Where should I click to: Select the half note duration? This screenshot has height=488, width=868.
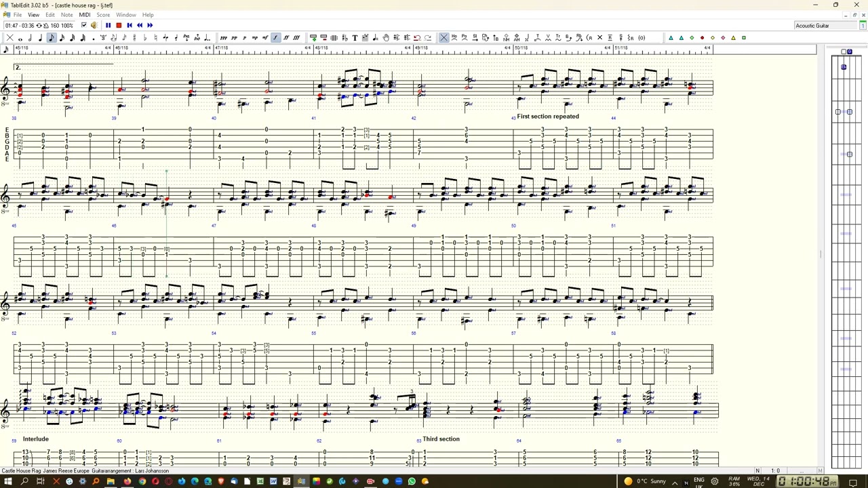coord(31,38)
